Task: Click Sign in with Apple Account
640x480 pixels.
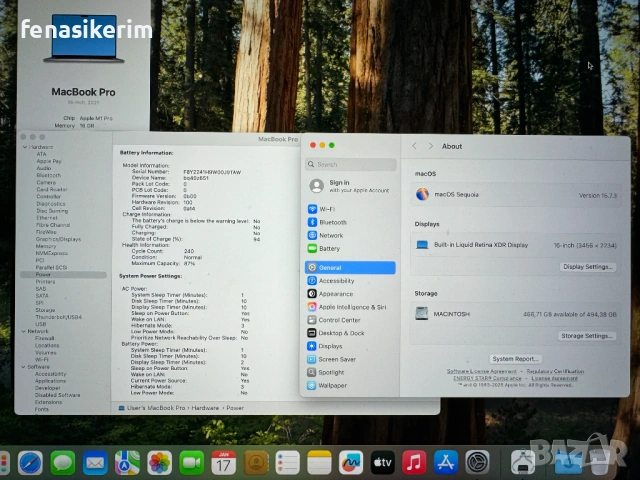Action: pyautogui.click(x=350, y=186)
